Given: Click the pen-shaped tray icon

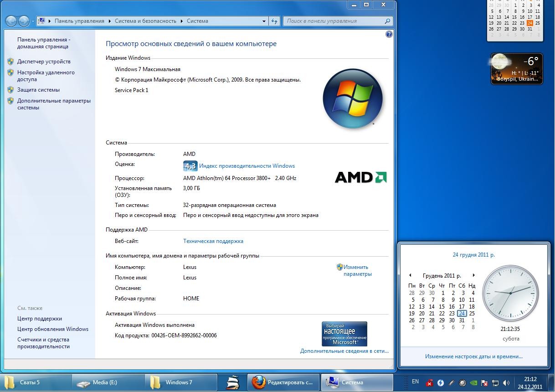Looking at the screenshot, I should coord(451,383).
